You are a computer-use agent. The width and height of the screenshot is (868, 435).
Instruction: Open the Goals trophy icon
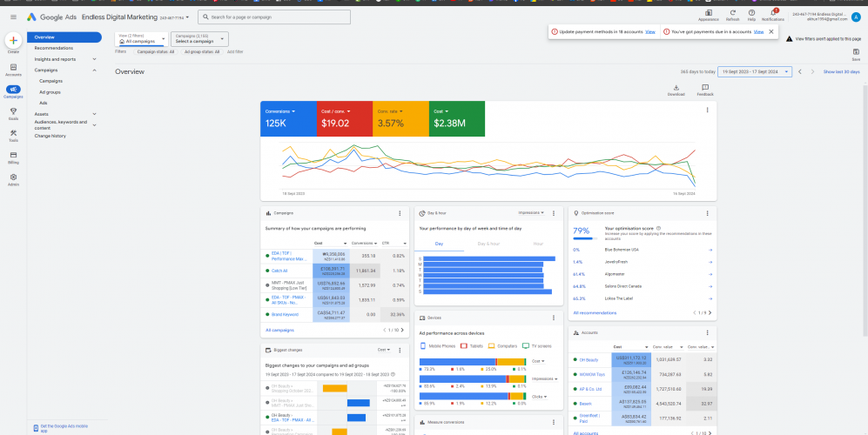(x=13, y=113)
